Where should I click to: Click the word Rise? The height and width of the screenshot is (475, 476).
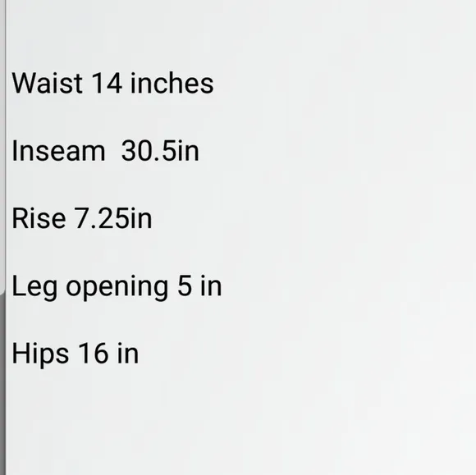click(39, 218)
